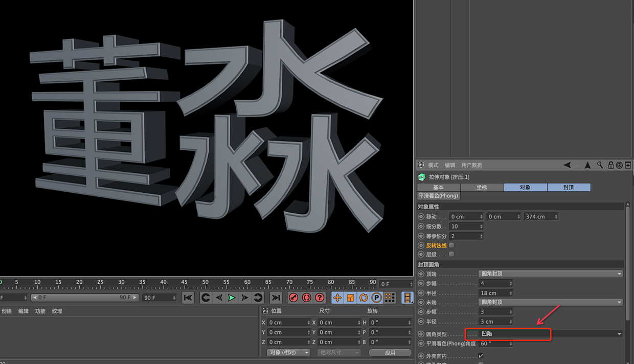The image size is (634, 364).
Task: Toggle point level animation dots icon
Action: (x=390, y=298)
